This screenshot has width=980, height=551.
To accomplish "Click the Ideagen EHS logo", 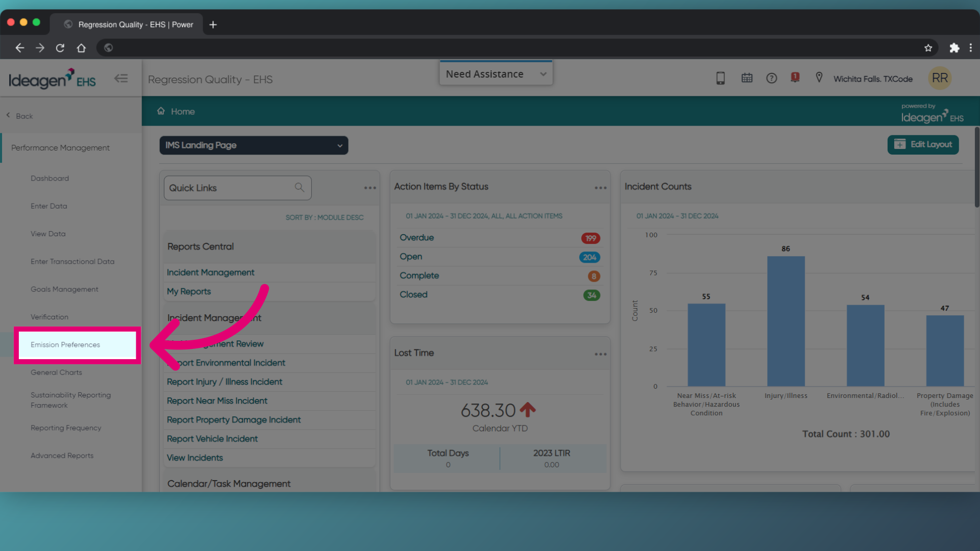I will coord(52,79).
